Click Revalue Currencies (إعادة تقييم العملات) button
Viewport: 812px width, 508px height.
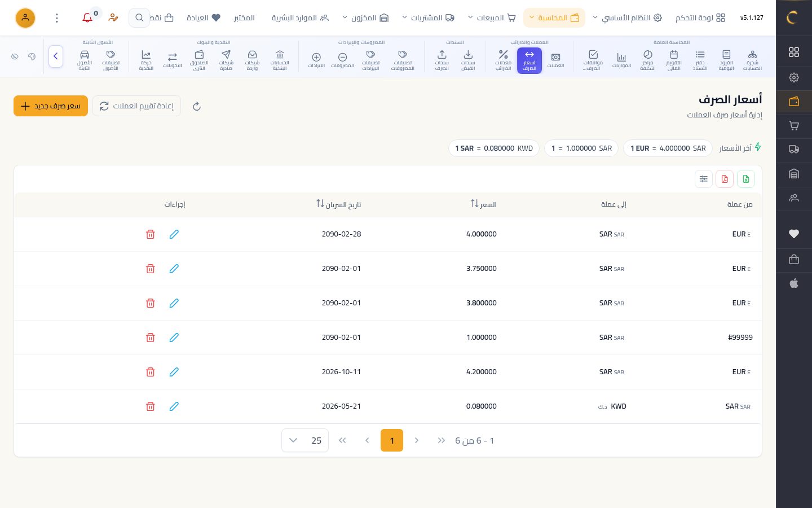[136, 106]
